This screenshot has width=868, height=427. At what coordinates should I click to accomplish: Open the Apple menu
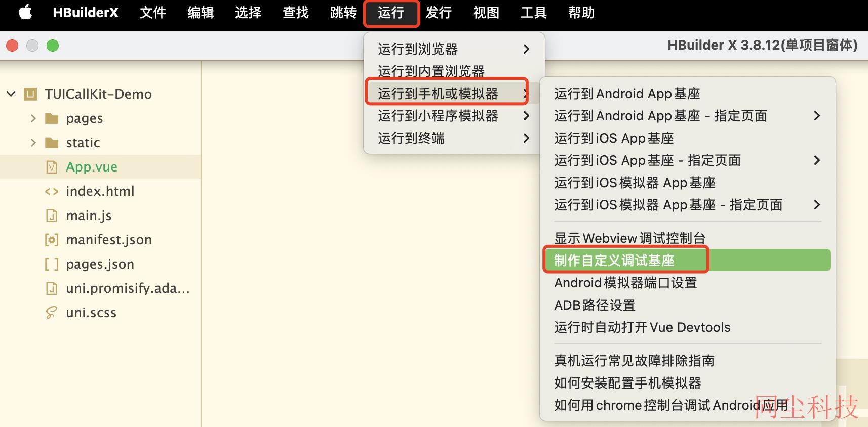click(x=25, y=13)
